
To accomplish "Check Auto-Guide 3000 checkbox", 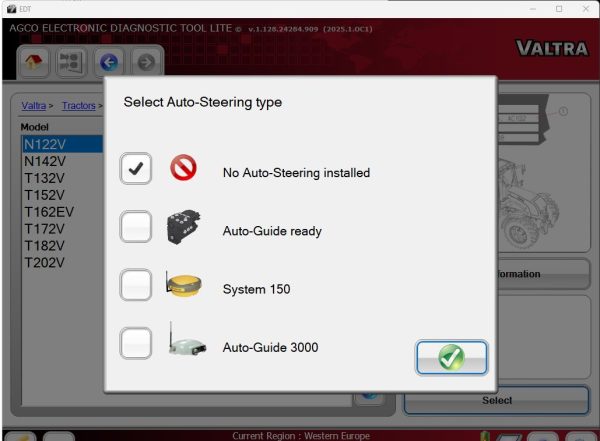I will click(136, 343).
